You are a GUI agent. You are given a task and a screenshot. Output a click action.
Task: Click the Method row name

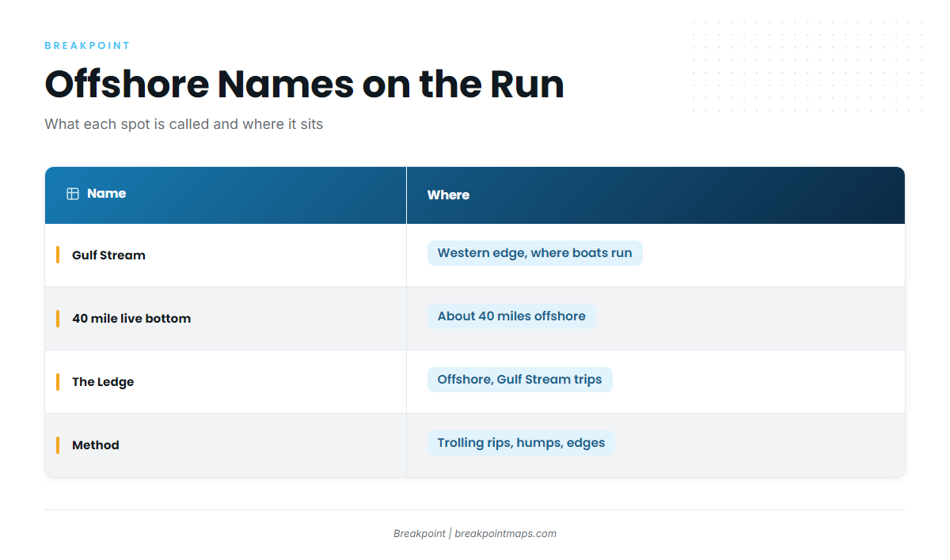pyautogui.click(x=96, y=445)
